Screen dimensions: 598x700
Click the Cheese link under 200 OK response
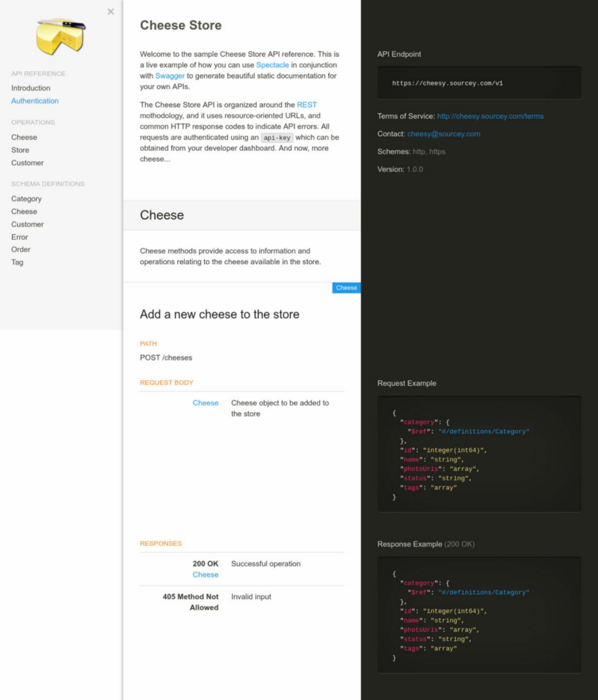[x=206, y=574]
